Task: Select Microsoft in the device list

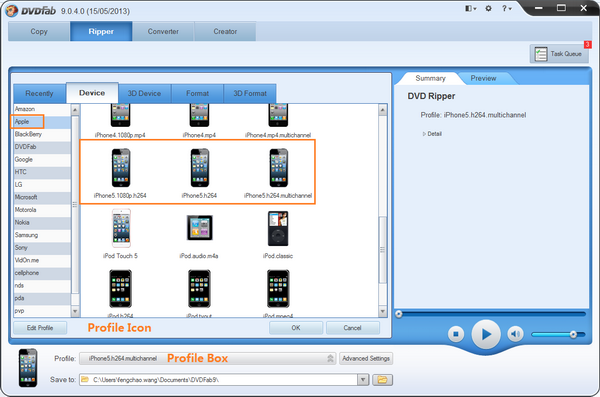Action: click(x=42, y=198)
